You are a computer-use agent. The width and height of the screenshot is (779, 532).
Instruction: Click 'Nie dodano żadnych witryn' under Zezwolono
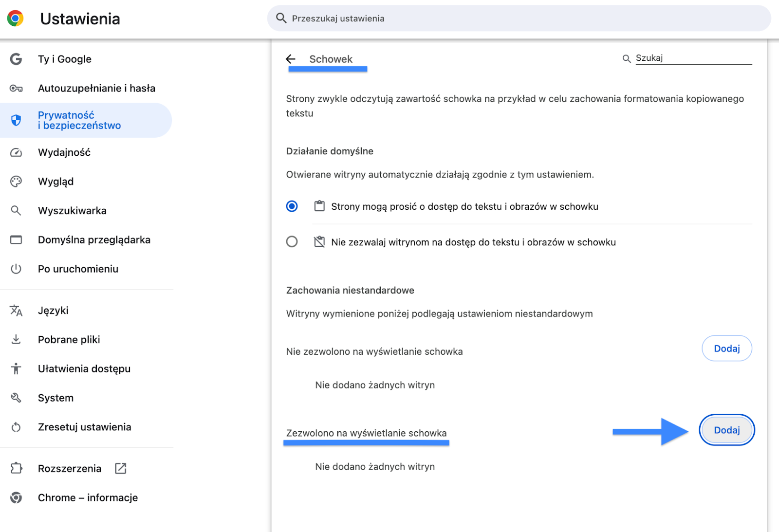tap(375, 466)
